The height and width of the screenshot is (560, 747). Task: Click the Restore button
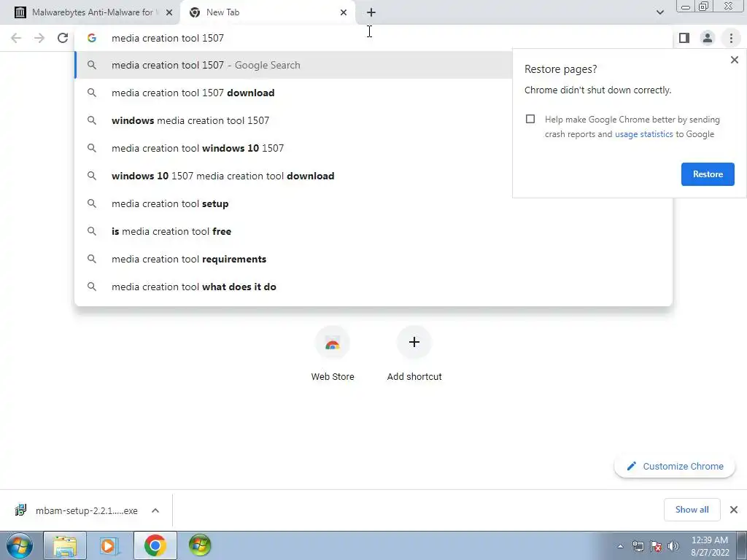click(x=708, y=174)
